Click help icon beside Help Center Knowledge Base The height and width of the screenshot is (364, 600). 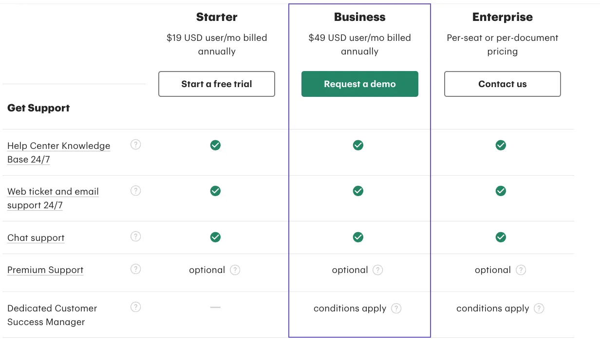point(136,145)
